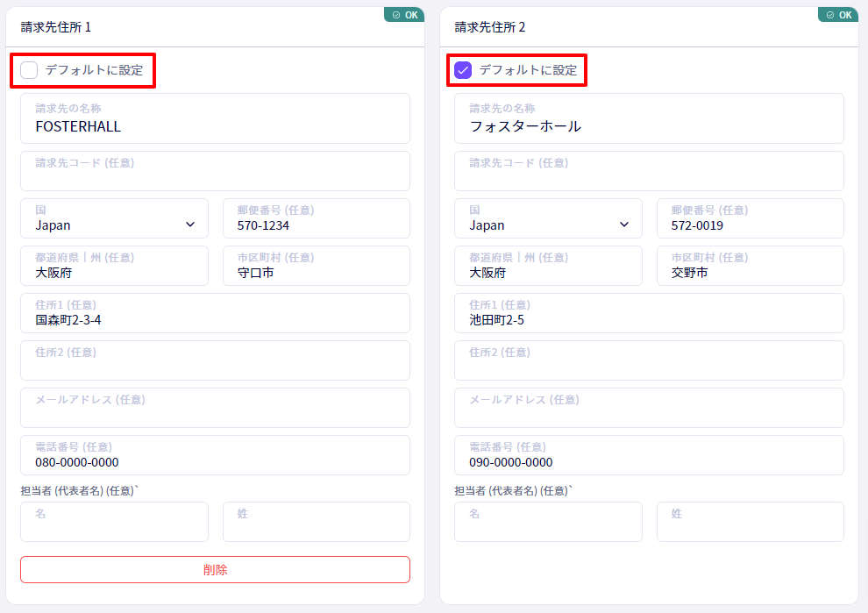Edit the フォスターホール billing name field
The image size is (868, 613).
(x=650, y=118)
